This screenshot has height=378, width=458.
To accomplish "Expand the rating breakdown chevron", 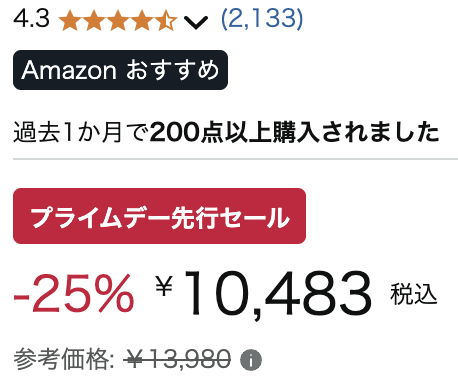I will pos(196,22).
